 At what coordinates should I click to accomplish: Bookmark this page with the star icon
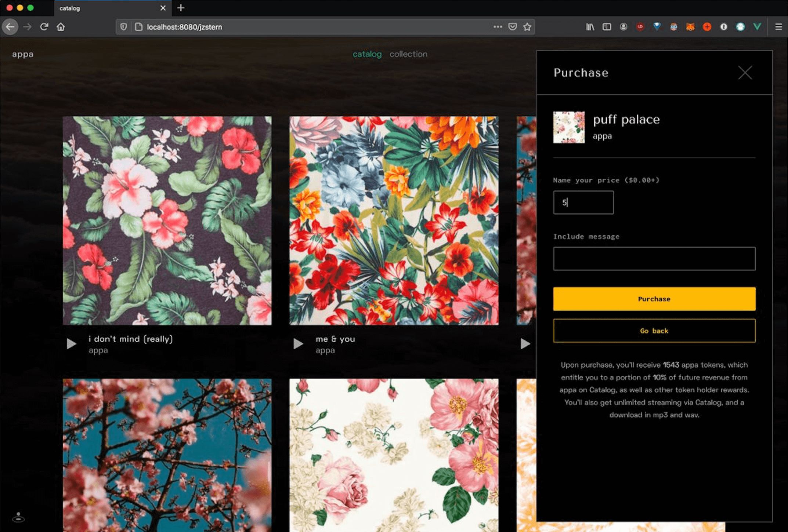pos(527,27)
